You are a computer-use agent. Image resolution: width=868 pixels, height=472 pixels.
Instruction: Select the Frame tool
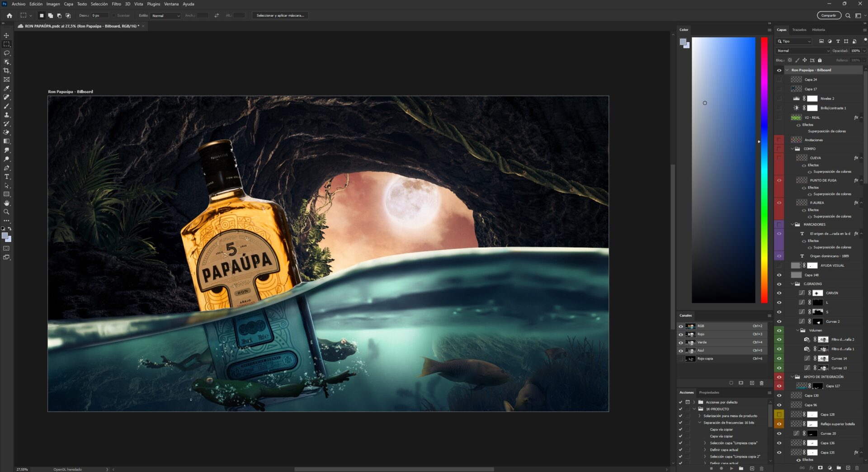pyautogui.click(x=6, y=80)
